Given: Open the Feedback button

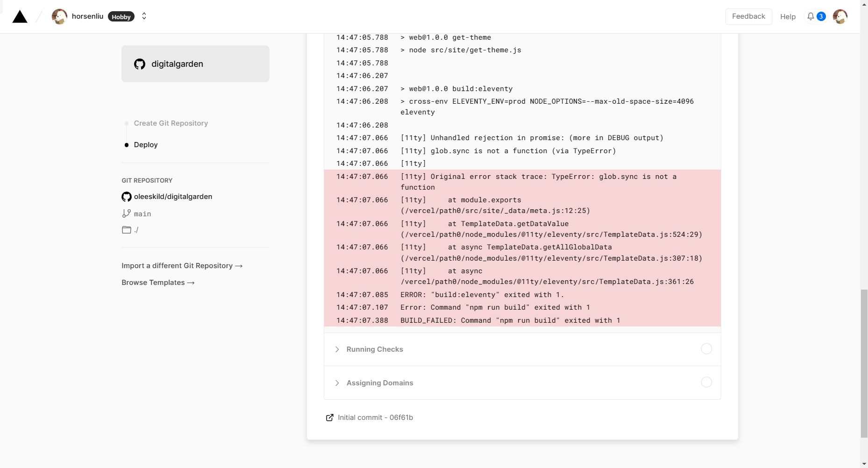Looking at the screenshot, I should pyautogui.click(x=748, y=16).
